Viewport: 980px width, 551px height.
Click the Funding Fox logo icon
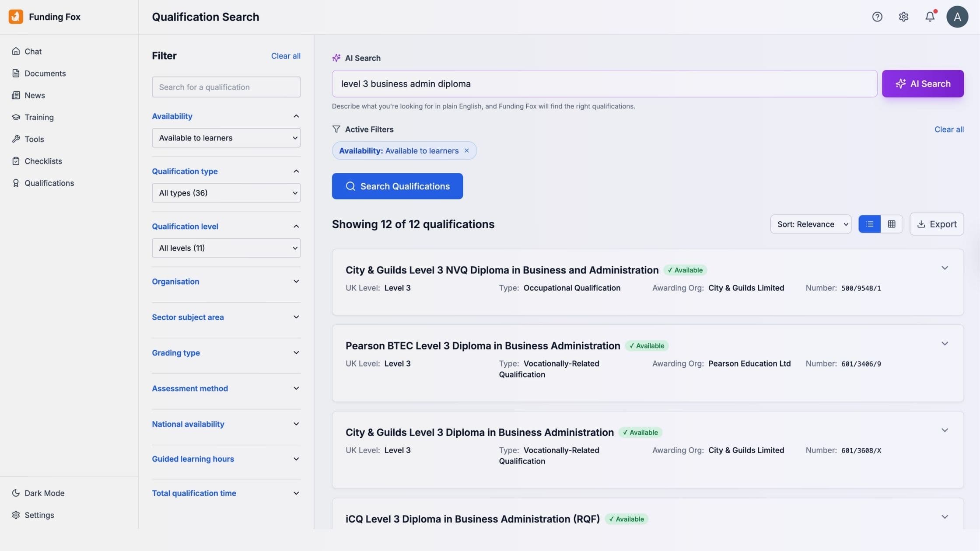coord(16,17)
